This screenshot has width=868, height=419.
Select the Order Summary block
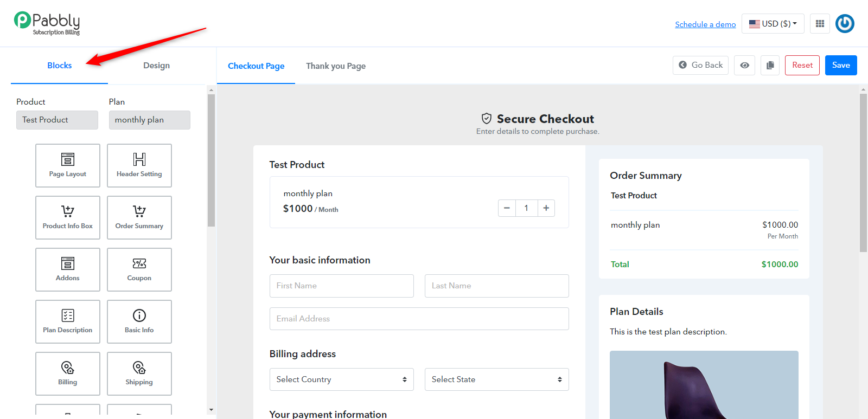(x=139, y=217)
